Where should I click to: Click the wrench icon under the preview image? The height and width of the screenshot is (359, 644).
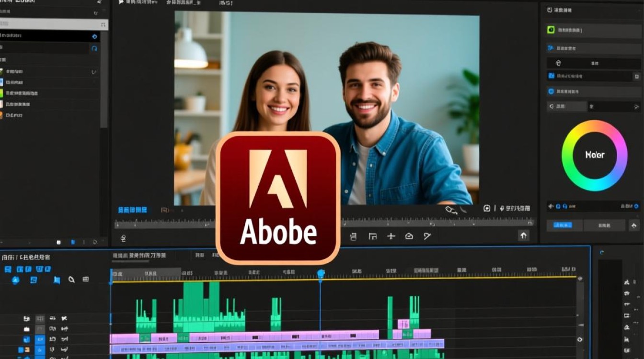point(451,209)
